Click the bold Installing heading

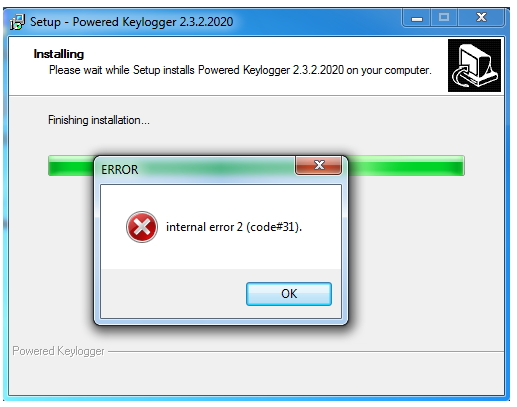tap(59, 54)
